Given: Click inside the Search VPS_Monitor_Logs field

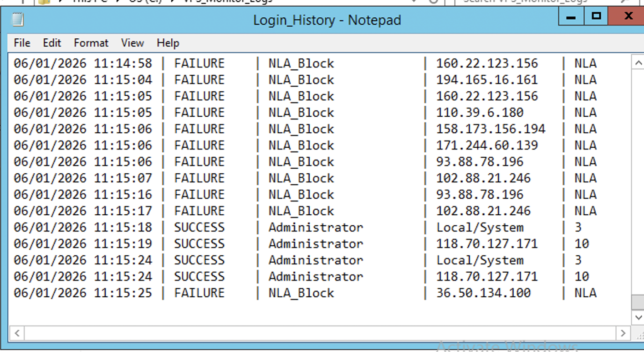Looking at the screenshot, I should click(x=524, y=2).
